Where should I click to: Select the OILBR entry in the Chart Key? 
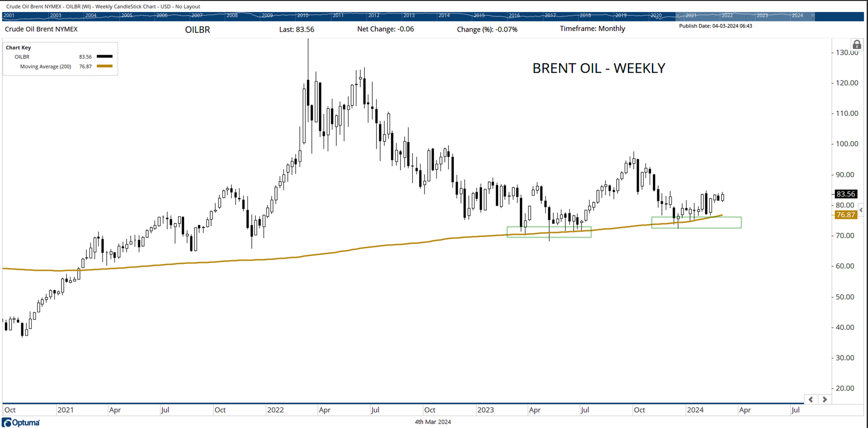22,56
